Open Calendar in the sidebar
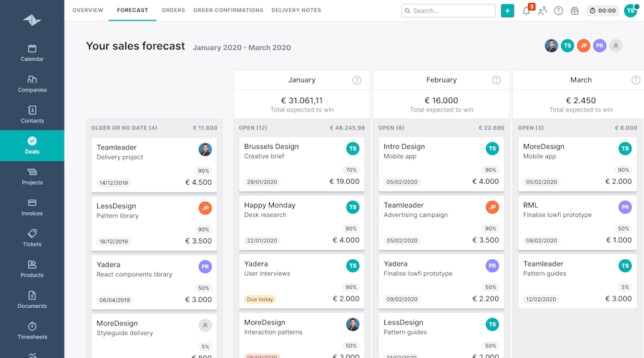 (31, 53)
